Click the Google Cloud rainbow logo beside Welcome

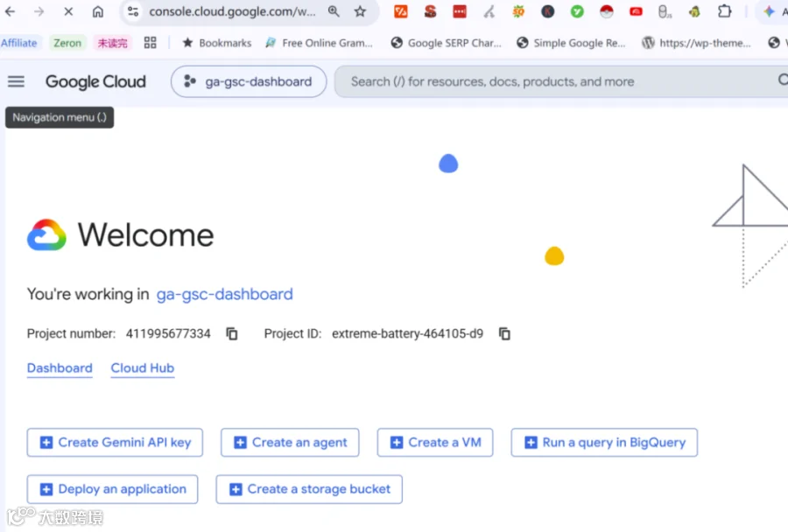[46, 235]
